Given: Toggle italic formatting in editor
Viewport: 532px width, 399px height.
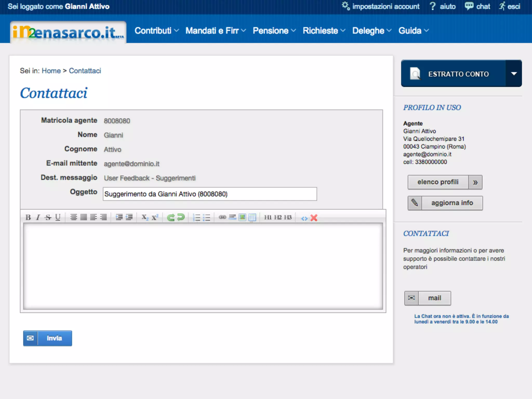Looking at the screenshot, I should 38,217.
